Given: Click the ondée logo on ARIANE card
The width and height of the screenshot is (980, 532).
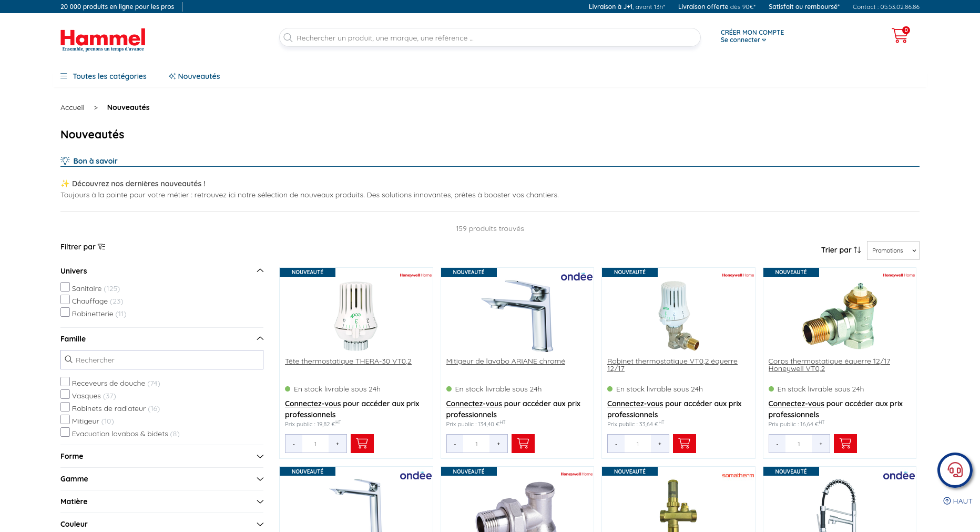Looking at the screenshot, I should pos(577,277).
